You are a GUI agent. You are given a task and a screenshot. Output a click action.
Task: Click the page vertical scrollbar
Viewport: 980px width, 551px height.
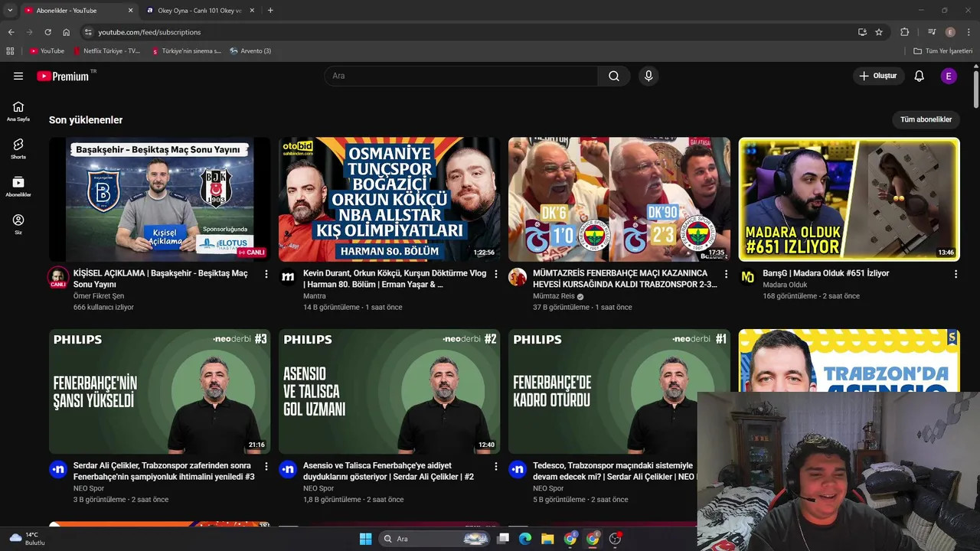click(x=976, y=88)
